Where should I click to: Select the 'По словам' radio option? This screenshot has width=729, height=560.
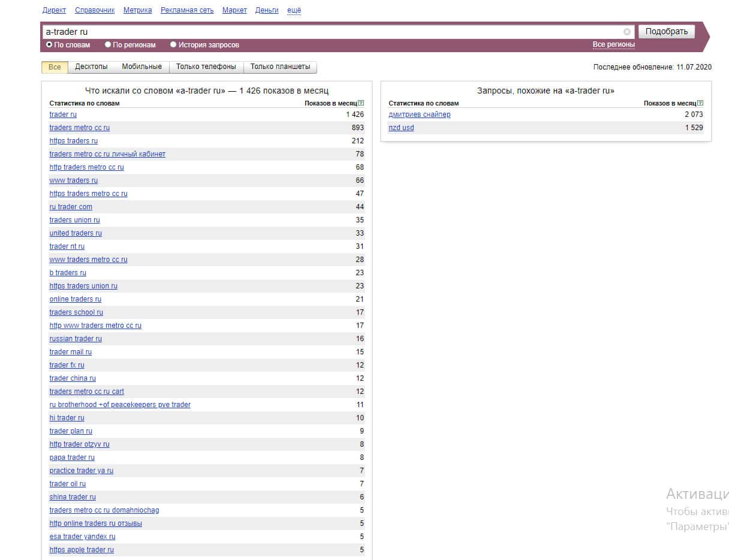[49, 45]
